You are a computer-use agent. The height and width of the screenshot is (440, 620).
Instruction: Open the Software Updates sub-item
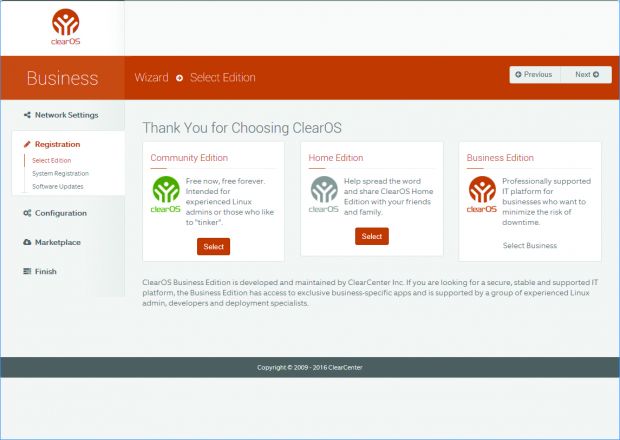click(x=58, y=186)
